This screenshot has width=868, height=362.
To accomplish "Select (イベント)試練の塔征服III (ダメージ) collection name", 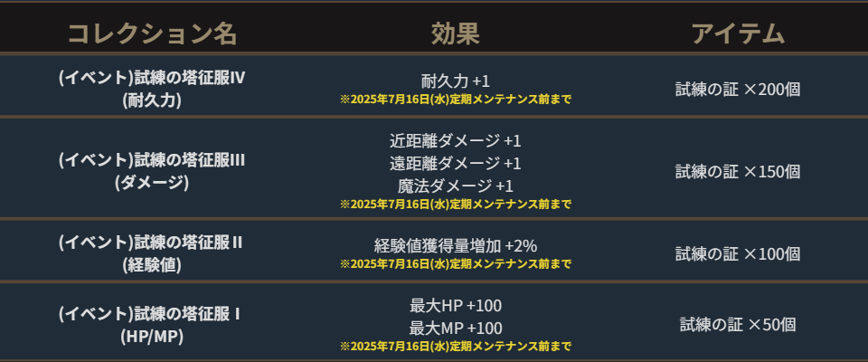I will tap(152, 171).
